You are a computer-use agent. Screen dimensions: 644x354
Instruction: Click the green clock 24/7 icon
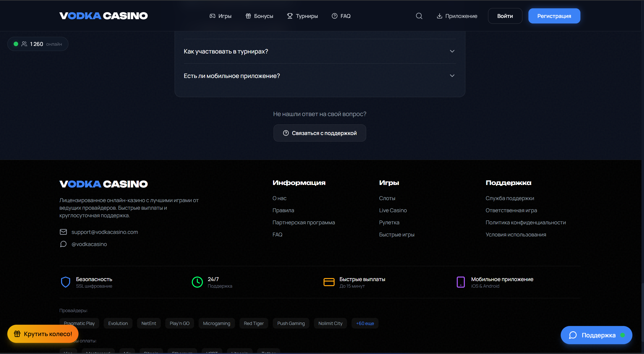coord(197,282)
